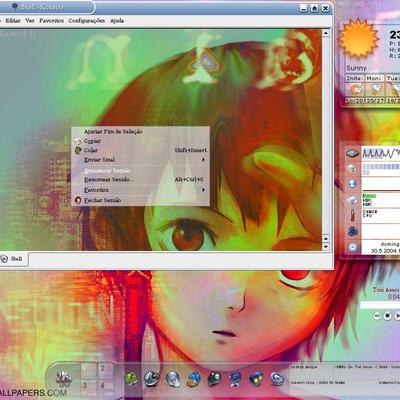Click the blue fan icon in system monitor
The image size is (400, 400).
[353, 231]
